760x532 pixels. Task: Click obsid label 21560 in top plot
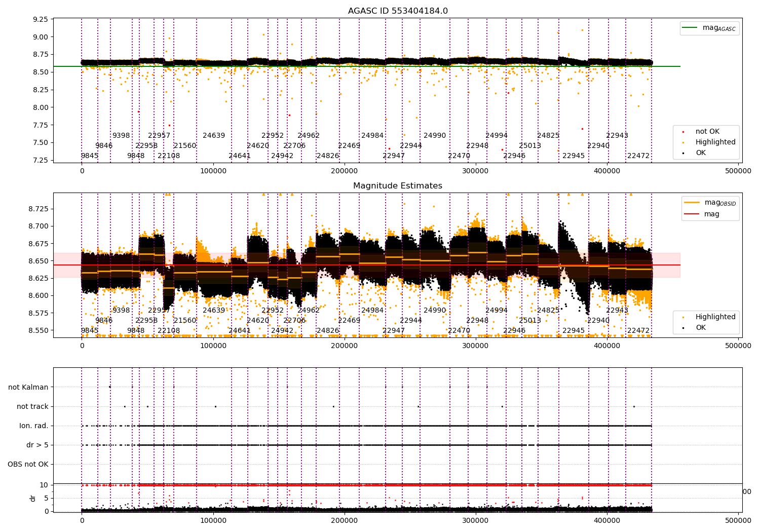point(185,145)
